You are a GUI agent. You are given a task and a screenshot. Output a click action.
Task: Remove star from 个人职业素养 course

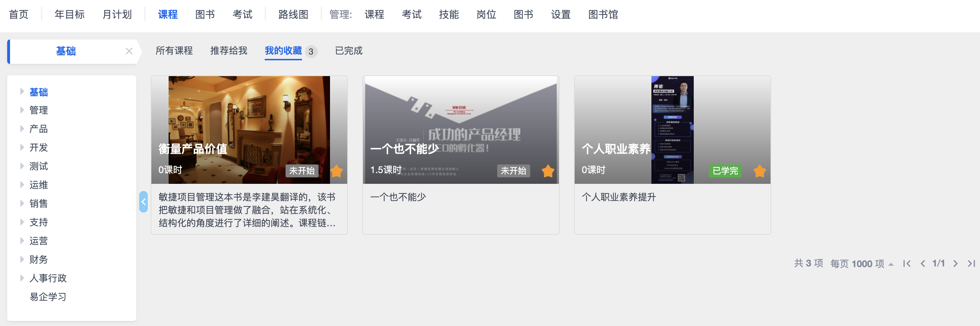[x=759, y=171]
